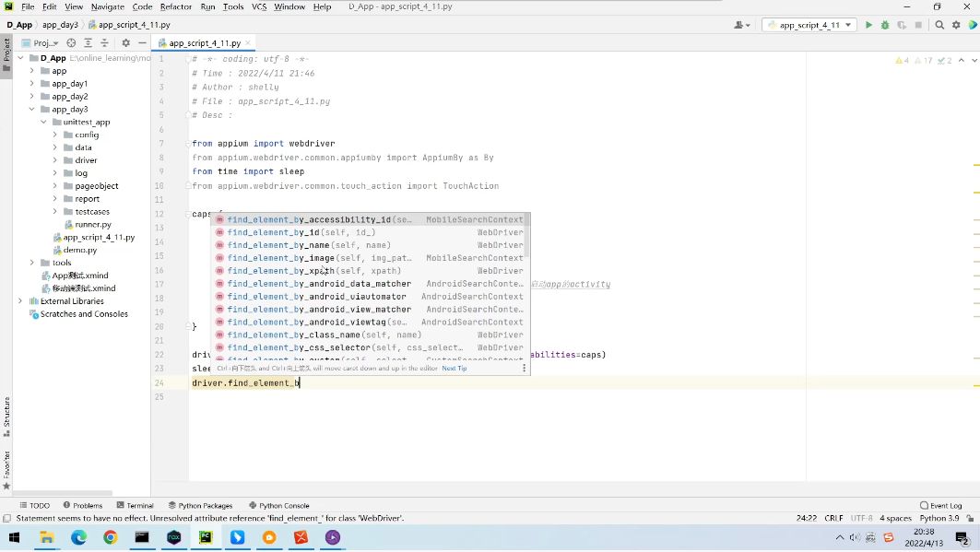Open the Refactor menu
980x552 pixels.
click(175, 6)
